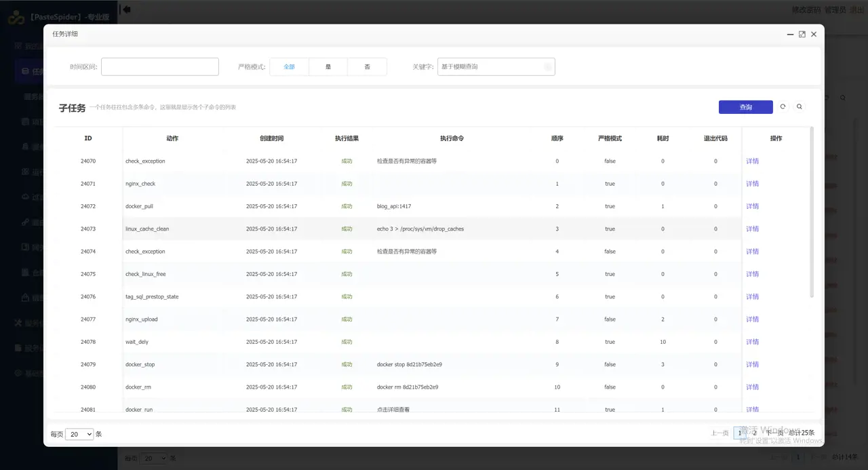This screenshot has width=868, height=470.
Task: Select 是 for 严格模式 filter
Action: [x=328, y=66]
